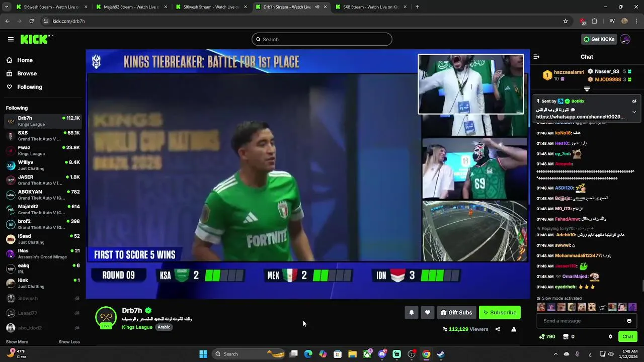Click the Arabic language tag
This screenshot has height=362, width=644.
click(x=164, y=327)
